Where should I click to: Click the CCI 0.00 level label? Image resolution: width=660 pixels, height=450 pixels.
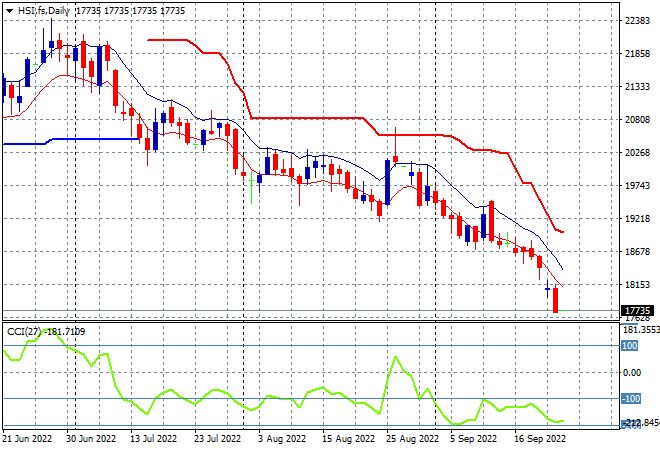632,373
